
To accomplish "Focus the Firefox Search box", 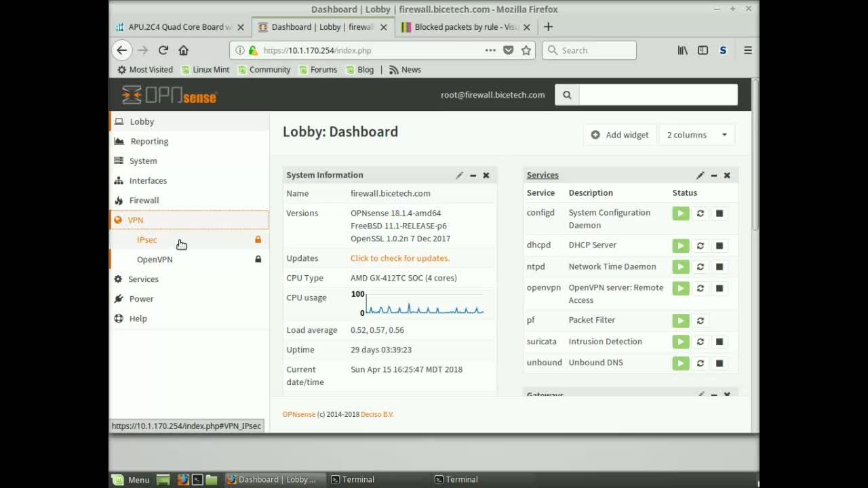I will (589, 50).
